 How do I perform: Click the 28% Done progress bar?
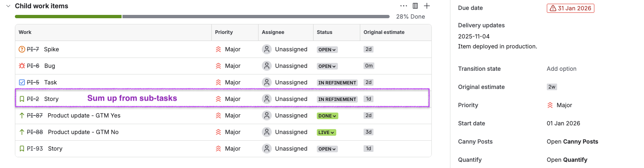tap(202, 17)
